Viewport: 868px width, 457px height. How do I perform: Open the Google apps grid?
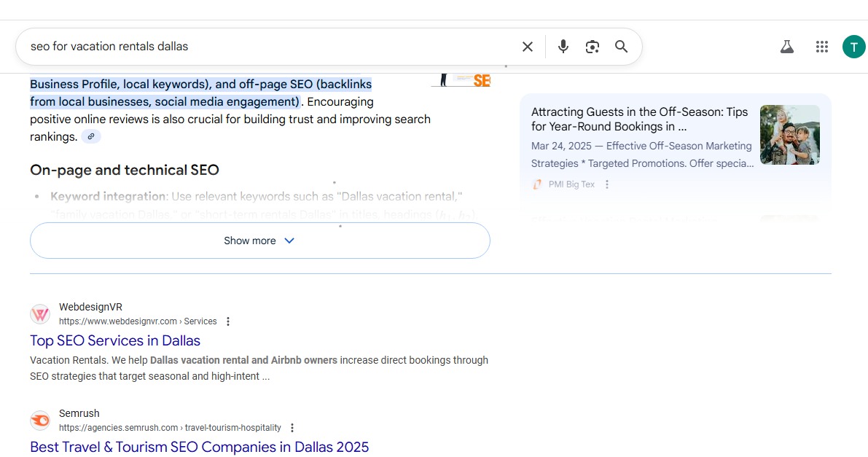pos(822,47)
